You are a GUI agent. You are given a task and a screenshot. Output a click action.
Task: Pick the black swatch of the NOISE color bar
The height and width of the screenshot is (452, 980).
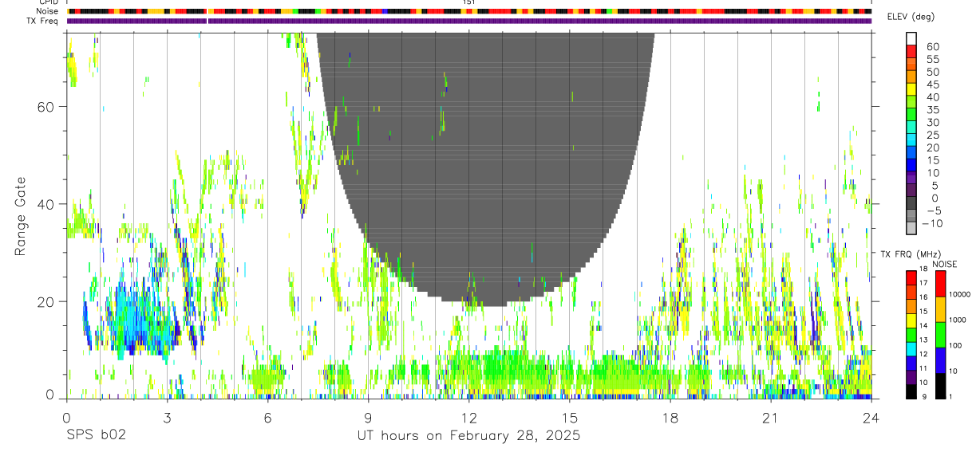tap(940, 386)
